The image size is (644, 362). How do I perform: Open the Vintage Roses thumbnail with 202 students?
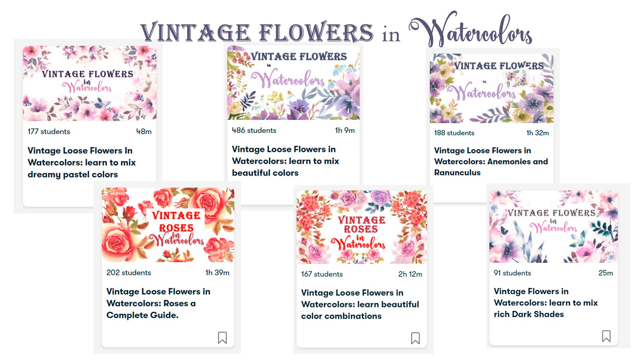(x=168, y=225)
